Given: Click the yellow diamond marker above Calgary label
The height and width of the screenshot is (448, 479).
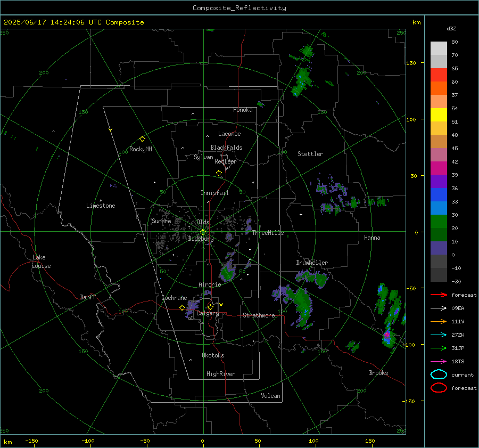Looking at the screenshot, I should [210, 307].
